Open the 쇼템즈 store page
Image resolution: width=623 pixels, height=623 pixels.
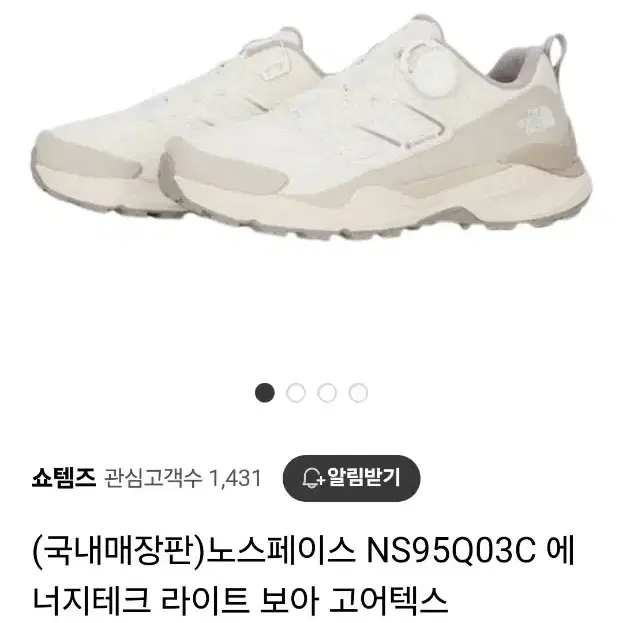tap(64, 478)
